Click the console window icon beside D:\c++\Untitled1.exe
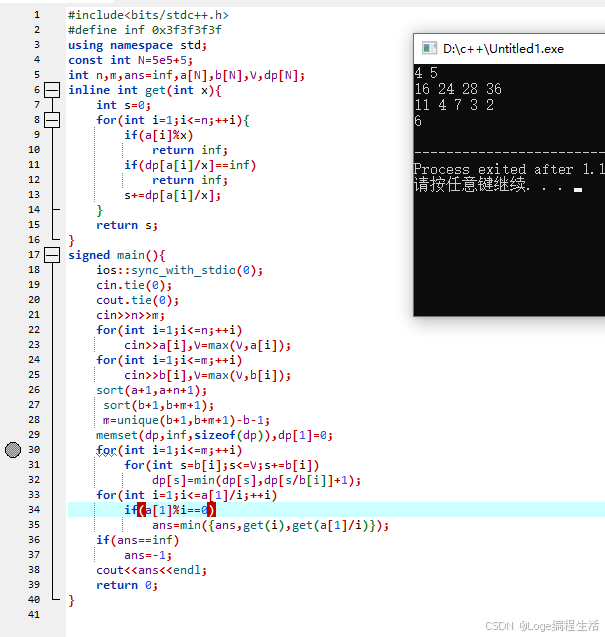Screen dimensions: 605x637 (x=429, y=48)
